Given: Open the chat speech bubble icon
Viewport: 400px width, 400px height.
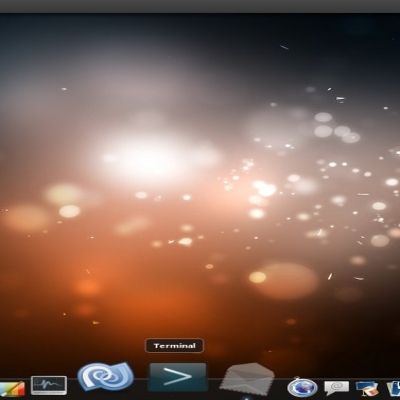Looking at the screenshot, I should (336, 388).
